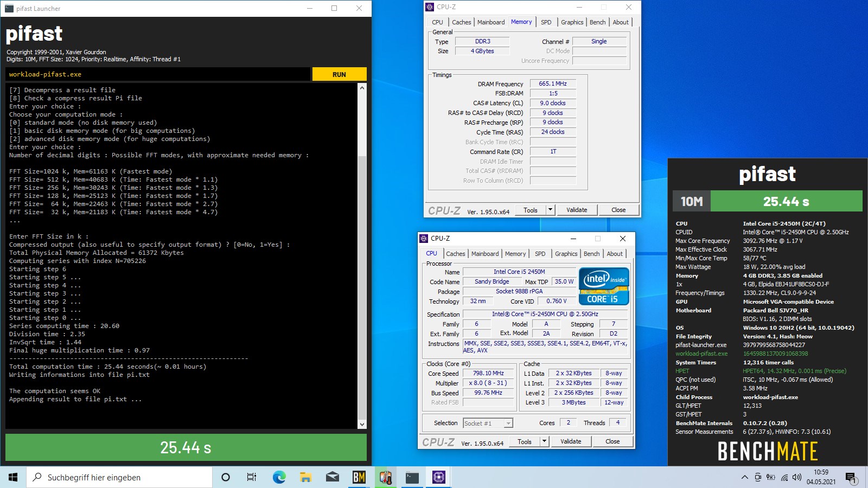Click Tools button in lower CPU-Z window

[525, 441]
